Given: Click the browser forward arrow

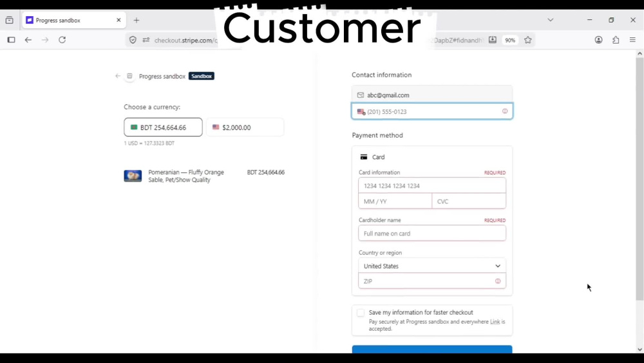Looking at the screenshot, I should [45, 40].
